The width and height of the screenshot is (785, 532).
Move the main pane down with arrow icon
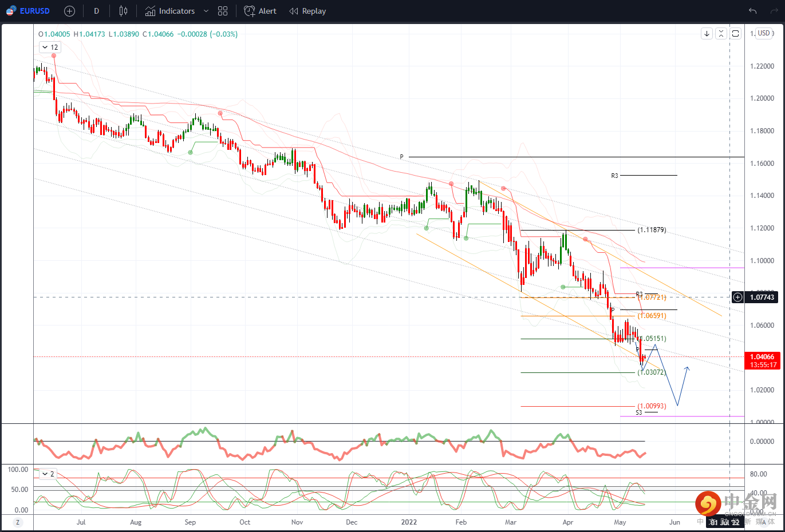tap(707, 34)
